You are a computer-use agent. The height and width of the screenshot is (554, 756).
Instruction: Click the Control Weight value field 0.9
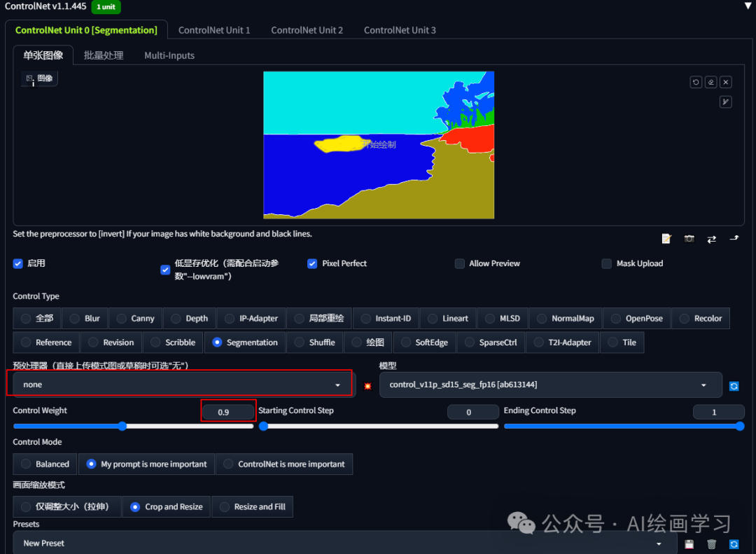tap(228, 412)
